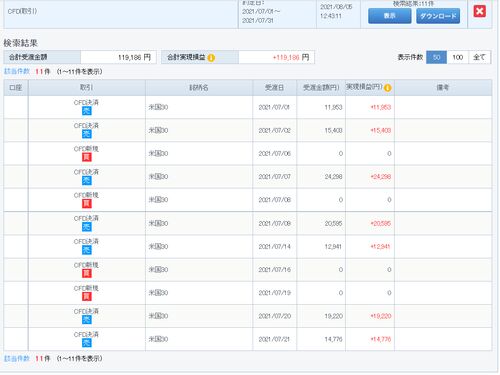Click the 銘柄名 column header

(199, 88)
